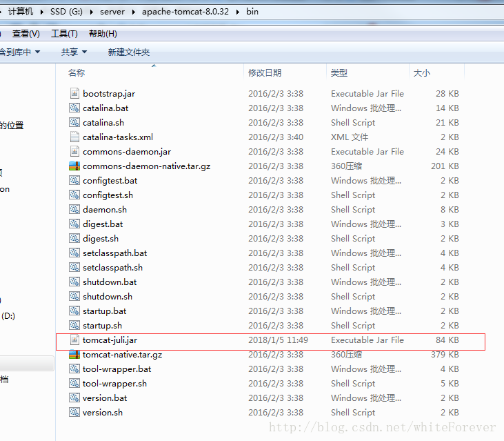Open the 包含到库中 dropdown

(20, 52)
